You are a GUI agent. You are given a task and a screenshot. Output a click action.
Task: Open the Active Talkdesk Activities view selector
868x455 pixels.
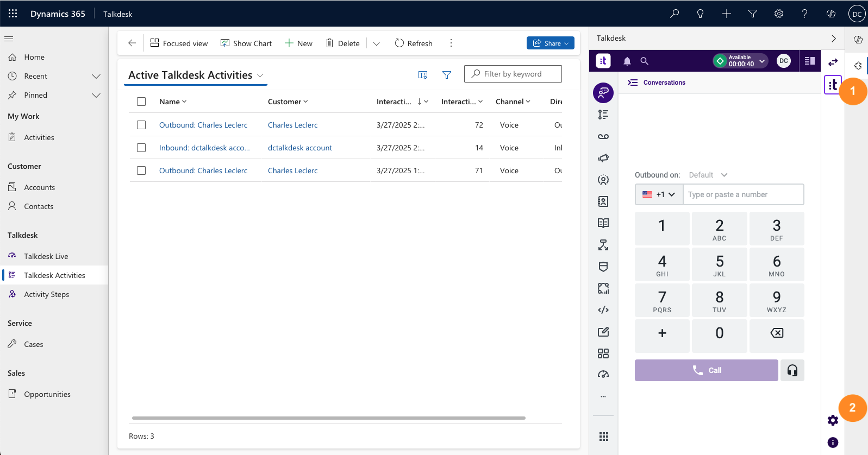(196, 75)
